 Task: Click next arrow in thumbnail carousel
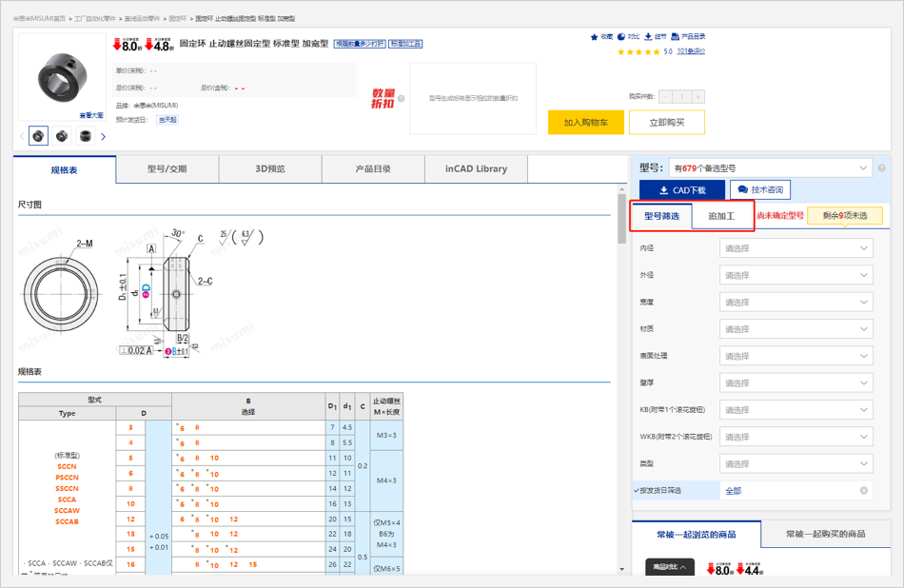click(103, 136)
